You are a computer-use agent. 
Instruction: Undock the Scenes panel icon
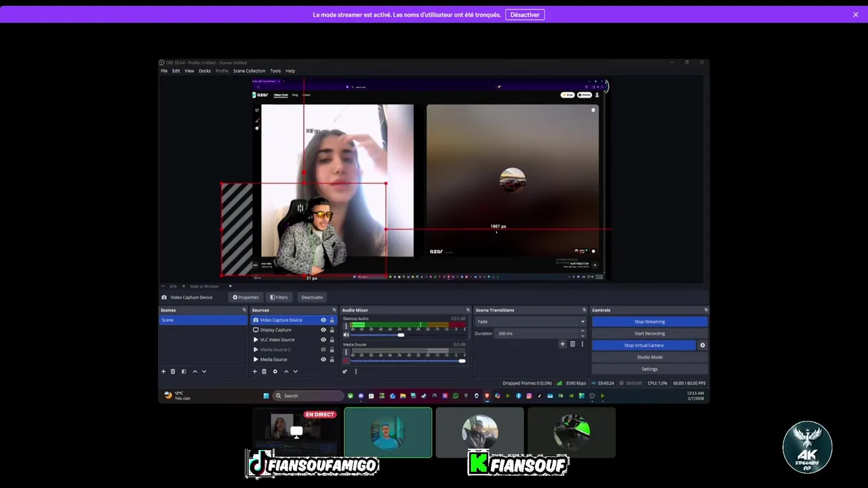[244, 310]
